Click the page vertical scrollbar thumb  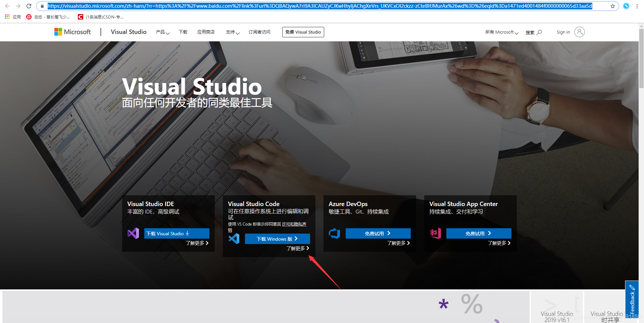[641, 58]
